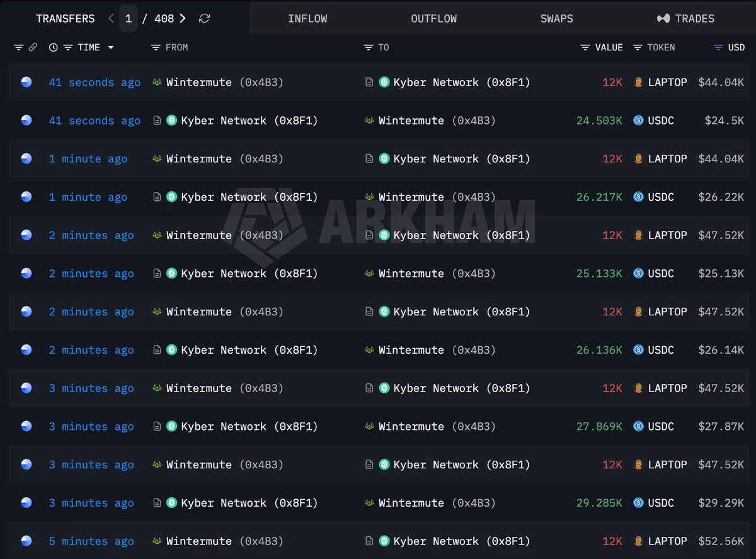This screenshot has width=756, height=559.
Task: Click USDC token icon in the $24.5K row
Action: (x=638, y=120)
